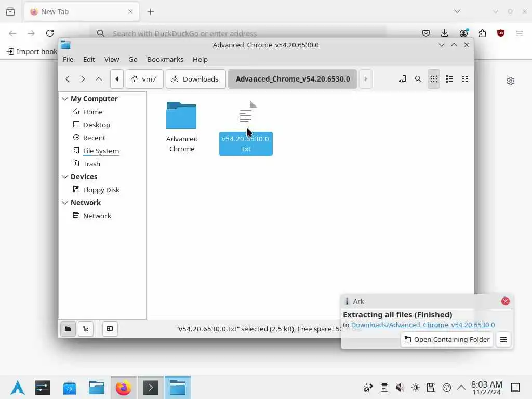Open application launcher in taskbar
Image resolution: width=532 pixels, height=399 pixels.
(x=17, y=388)
